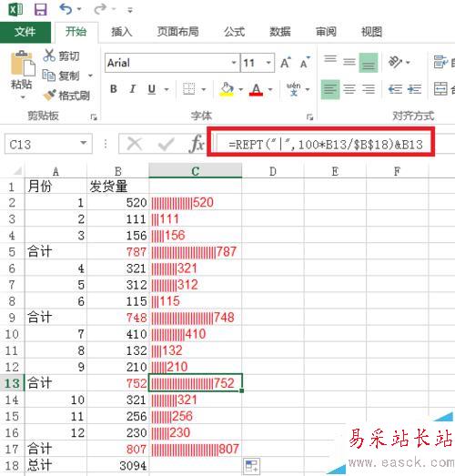
Task: Expand the Name Box dropdown arrow
Action: click(x=84, y=143)
